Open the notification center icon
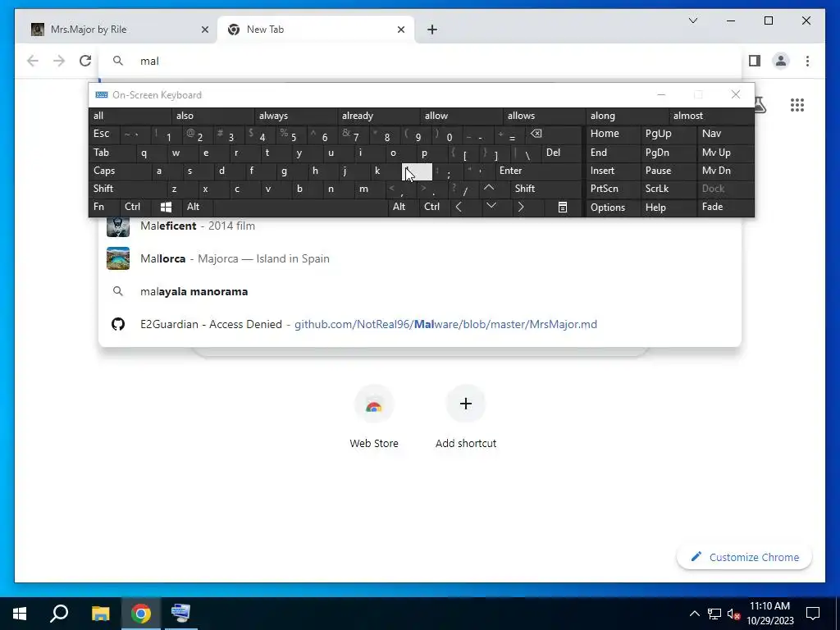The height and width of the screenshot is (630, 840). click(813, 614)
